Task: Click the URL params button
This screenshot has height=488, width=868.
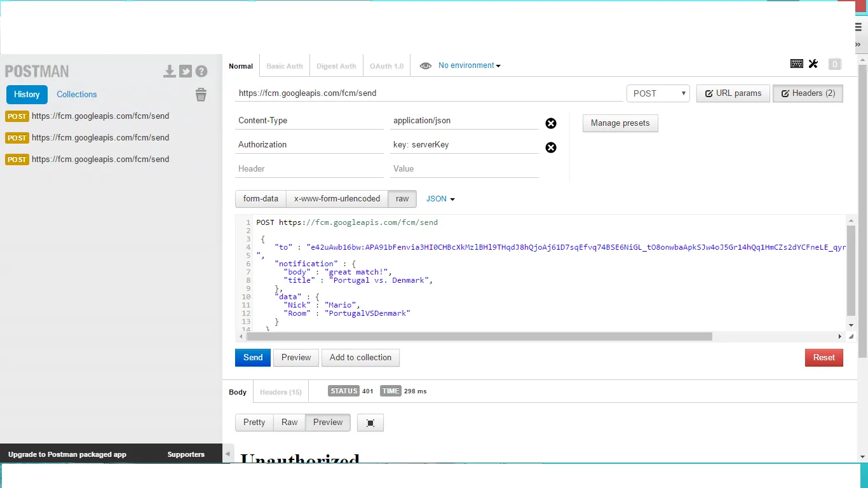Action: [x=733, y=93]
